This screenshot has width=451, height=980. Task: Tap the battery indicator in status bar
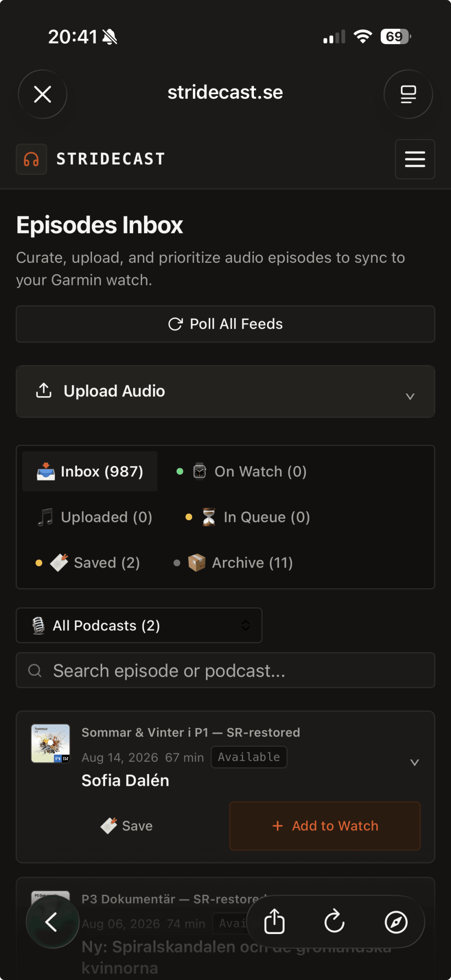pos(396,37)
